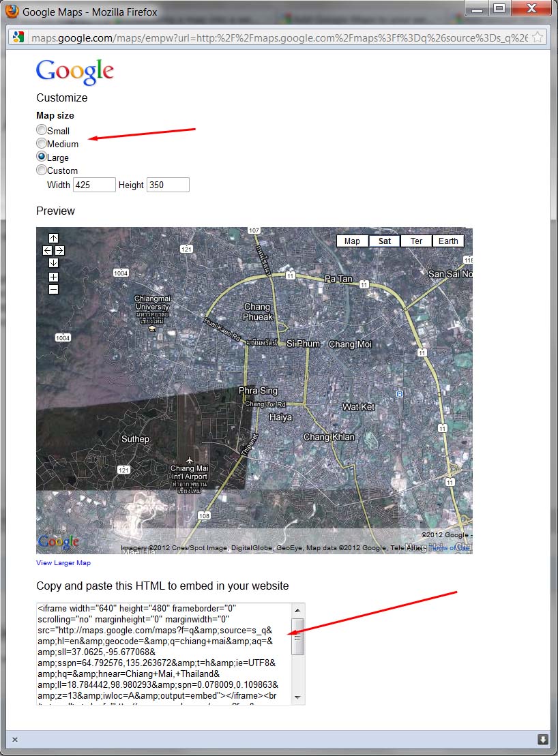Select the Large map size option
Viewport: 558px width, 756px height.
(42, 157)
